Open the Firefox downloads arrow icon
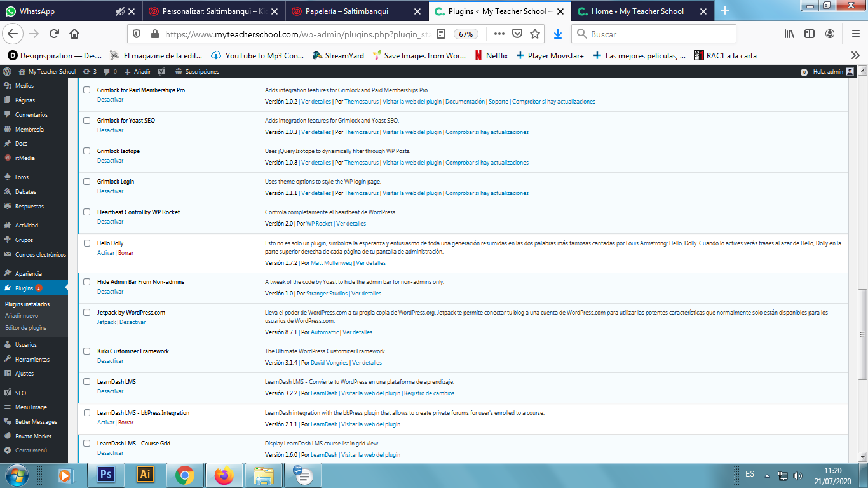This screenshot has height=488, width=868. click(x=557, y=34)
